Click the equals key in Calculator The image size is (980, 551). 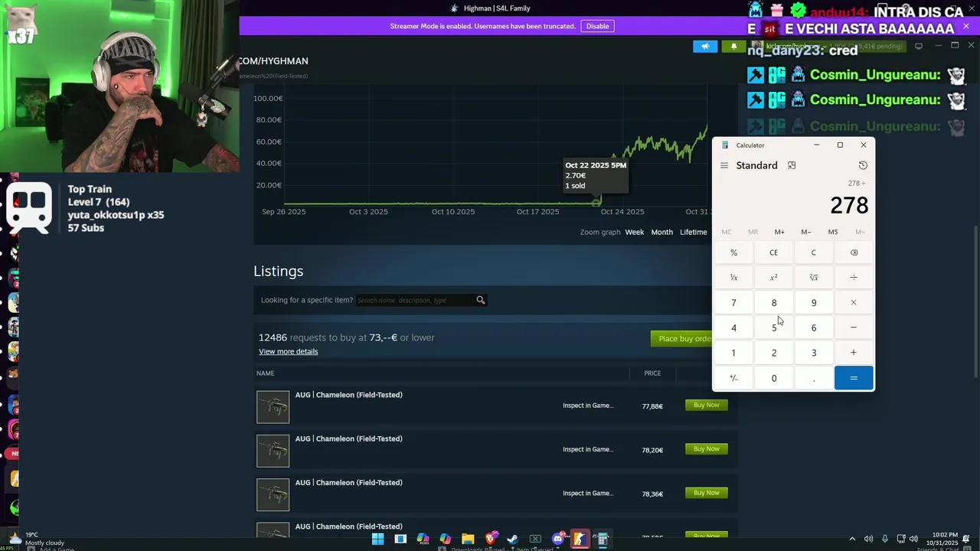tap(854, 378)
